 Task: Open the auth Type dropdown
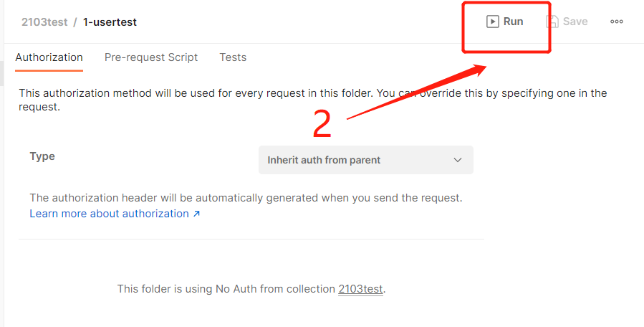tap(366, 160)
